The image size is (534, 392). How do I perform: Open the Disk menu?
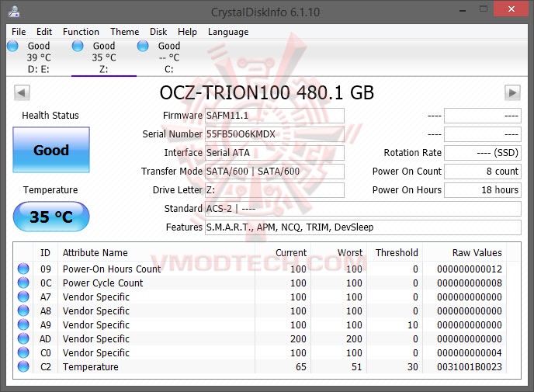tap(158, 32)
